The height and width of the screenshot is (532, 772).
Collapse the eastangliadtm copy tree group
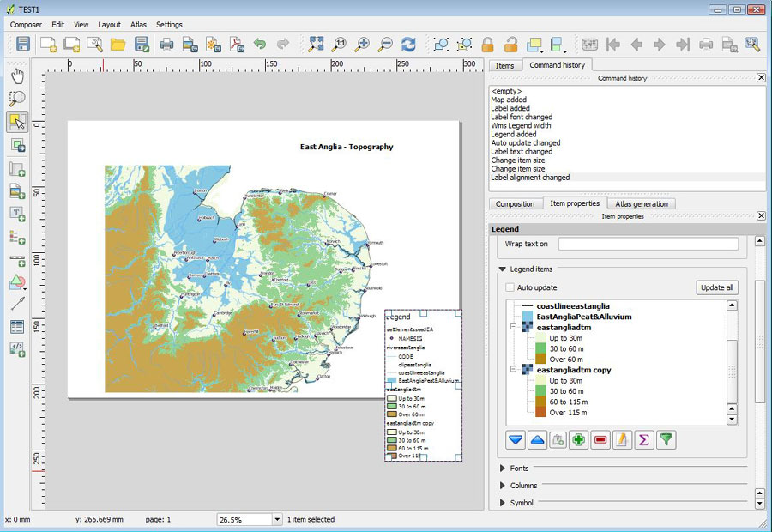click(515, 370)
